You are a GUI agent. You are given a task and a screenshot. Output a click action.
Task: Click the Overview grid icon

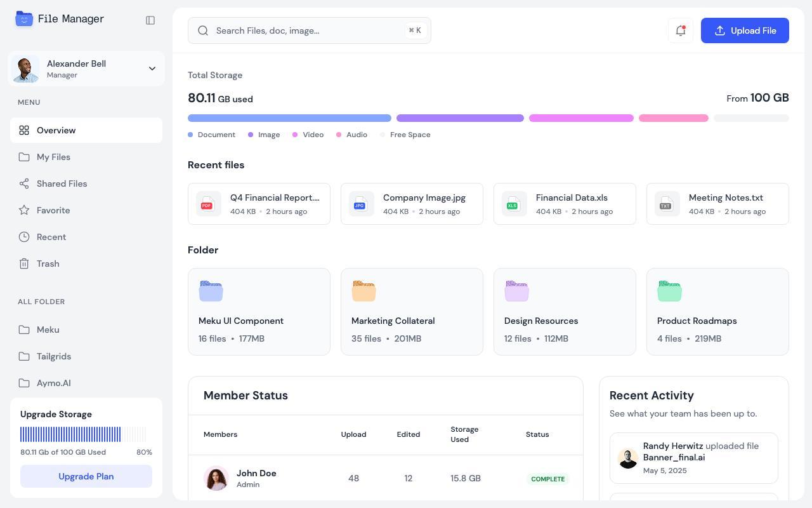24,130
